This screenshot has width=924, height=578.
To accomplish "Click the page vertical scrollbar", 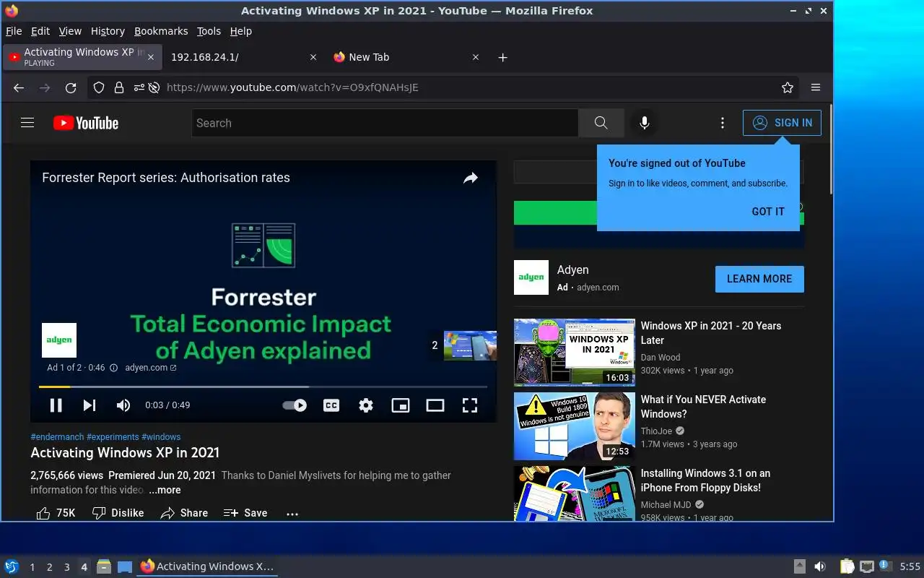I will (x=830, y=150).
